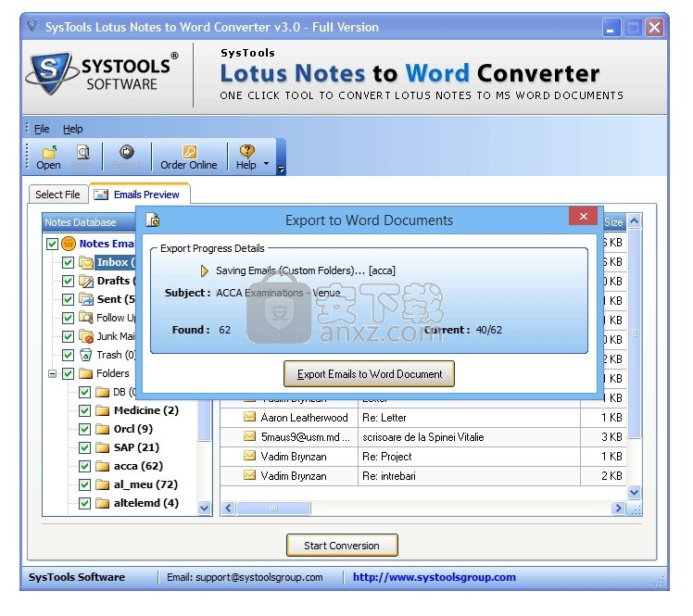Screen dimensions: 693x616
Task: Click Export Emails to Word Document button
Action: (369, 374)
